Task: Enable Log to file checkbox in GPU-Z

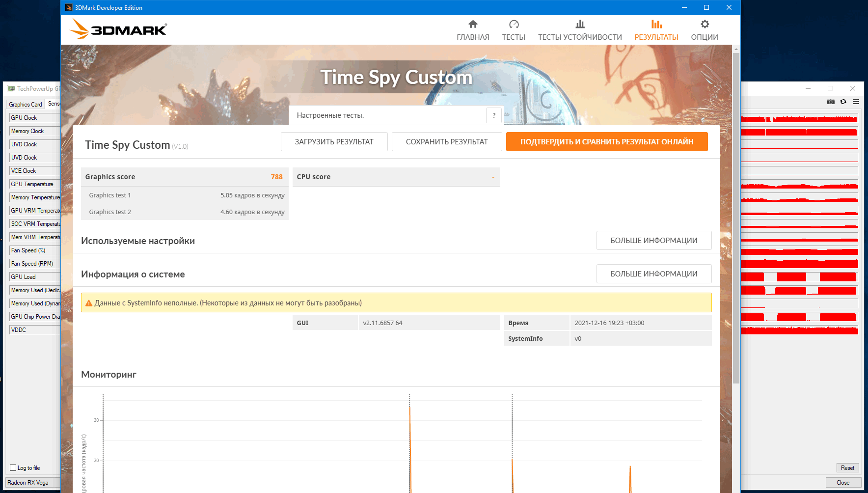Action: 13,467
